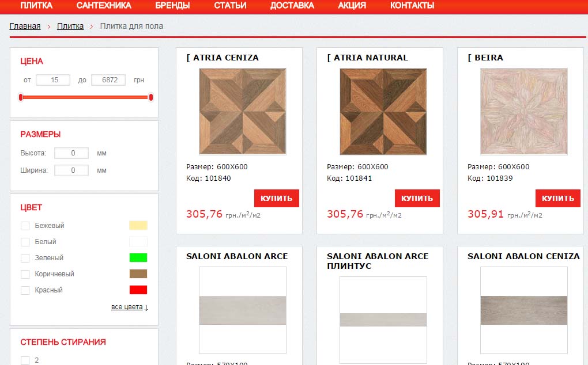Click the brown color swatch
The width and height of the screenshot is (588, 365).
click(x=138, y=273)
